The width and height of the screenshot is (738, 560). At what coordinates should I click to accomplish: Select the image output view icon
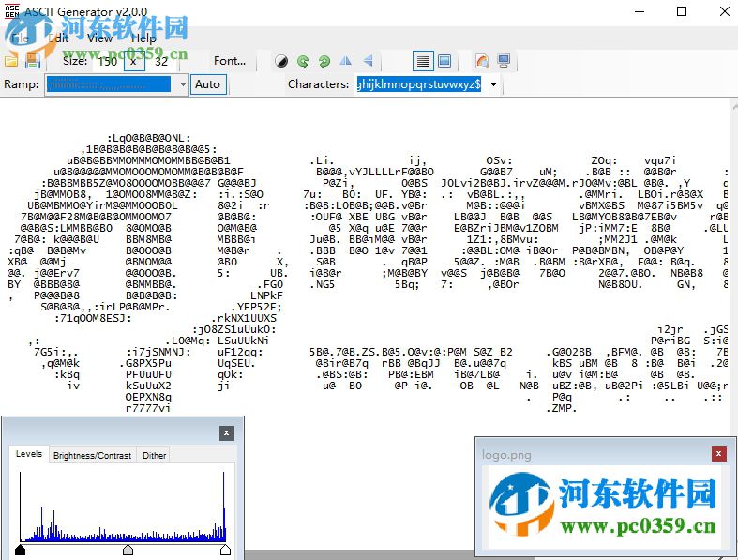(444, 61)
